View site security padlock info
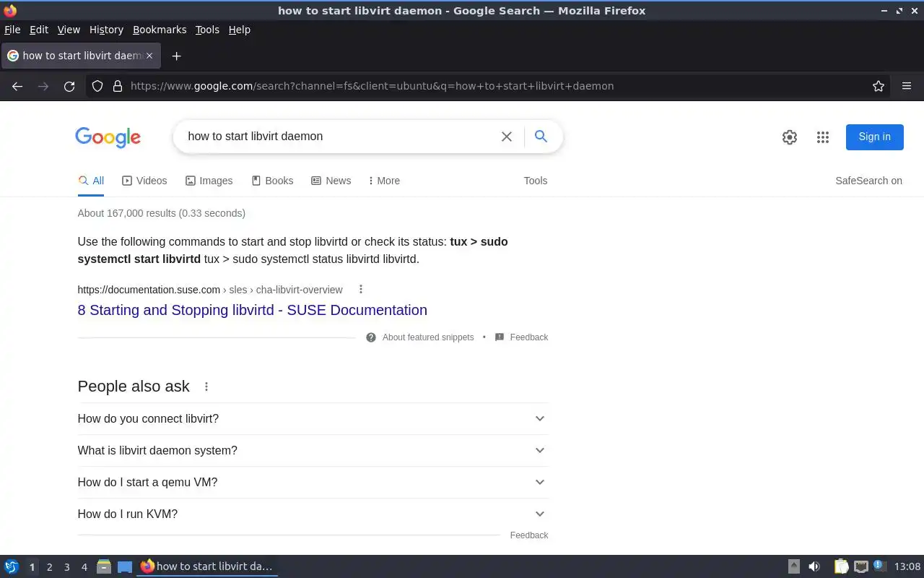The height and width of the screenshot is (578, 924). pos(118,86)
